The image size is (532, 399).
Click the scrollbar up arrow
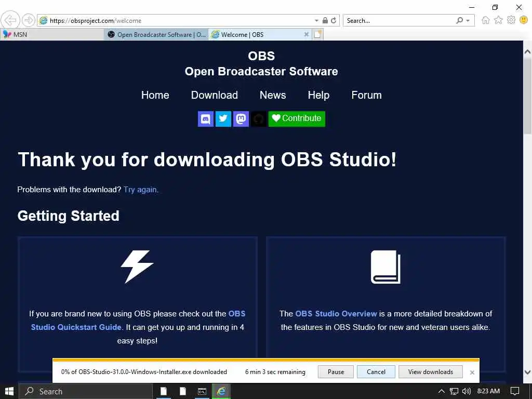point(527,51)
